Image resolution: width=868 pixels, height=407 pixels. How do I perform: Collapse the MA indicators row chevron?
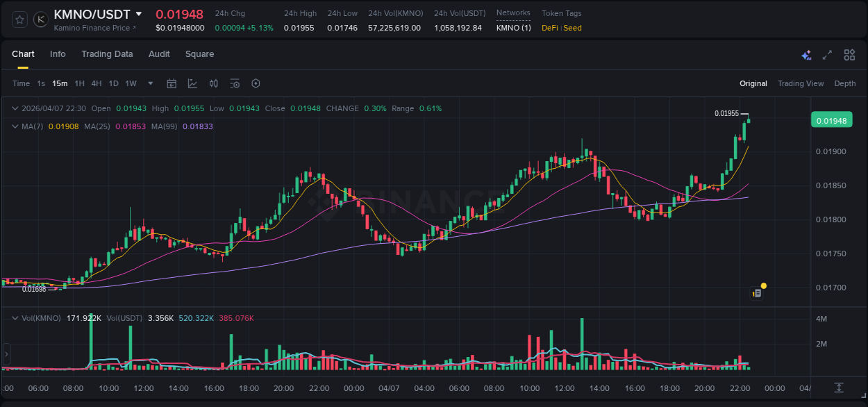(15, 126)
